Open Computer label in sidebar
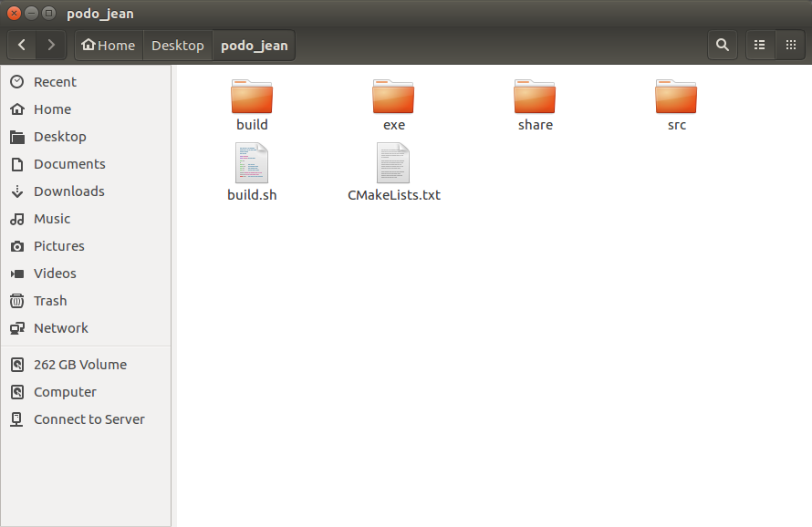812x527 pixels. 66,392
